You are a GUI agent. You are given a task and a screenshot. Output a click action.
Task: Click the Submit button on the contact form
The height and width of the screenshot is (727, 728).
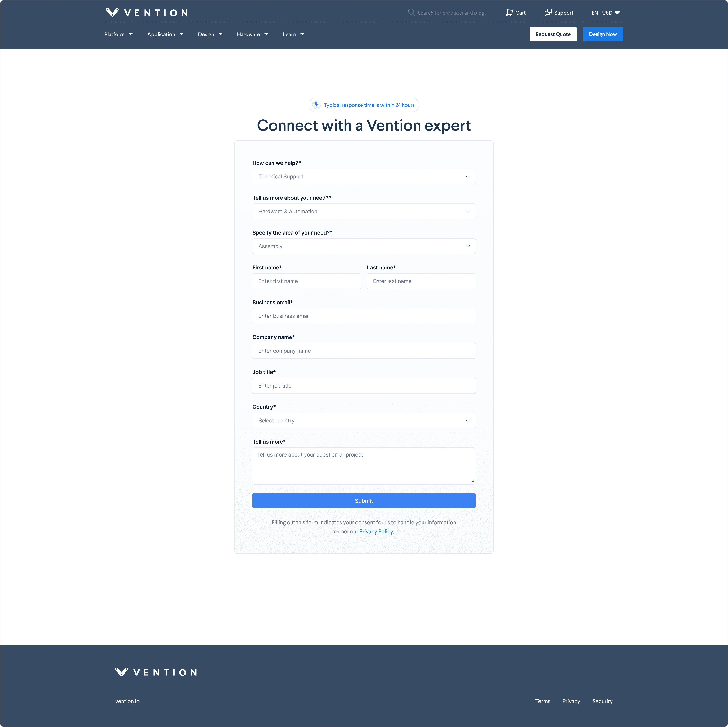pyautogui.click(x=364, y=501)
